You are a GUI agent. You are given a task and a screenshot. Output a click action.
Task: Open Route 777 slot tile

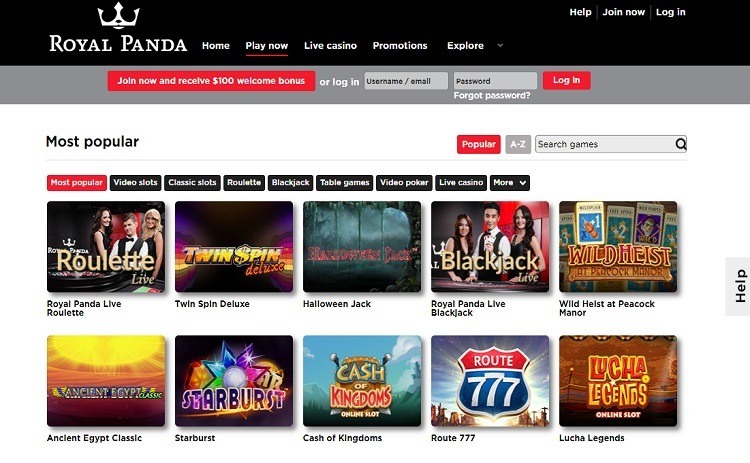pos(490,381)
